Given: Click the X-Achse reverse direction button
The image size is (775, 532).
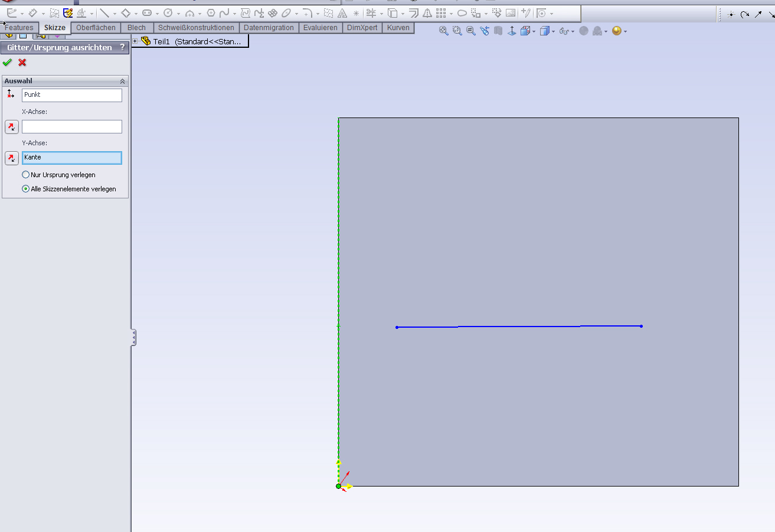Looking at the screenshot, I should point(12,126).
